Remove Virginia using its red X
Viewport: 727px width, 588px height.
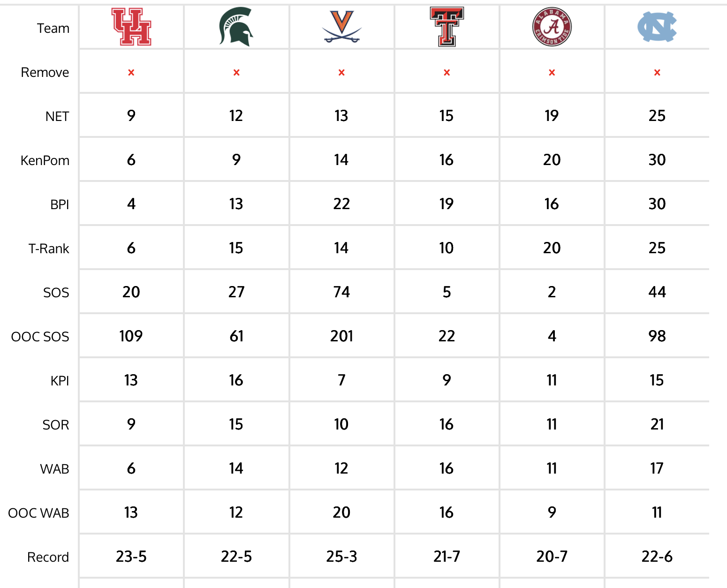tap(341, 73)
